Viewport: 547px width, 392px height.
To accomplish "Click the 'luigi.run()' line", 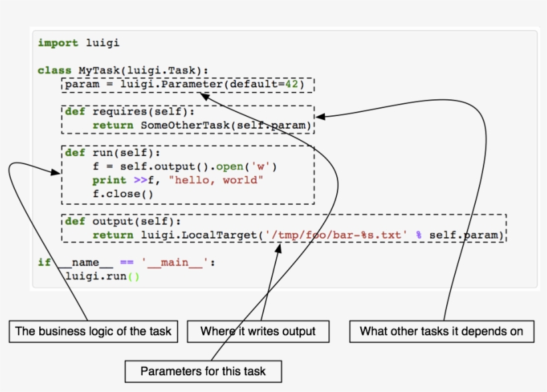I will point(102,276).
